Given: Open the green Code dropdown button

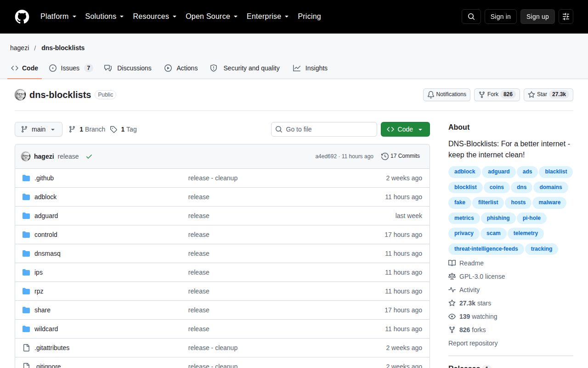Looking at the screenshot, I should (x=405, y=129).
